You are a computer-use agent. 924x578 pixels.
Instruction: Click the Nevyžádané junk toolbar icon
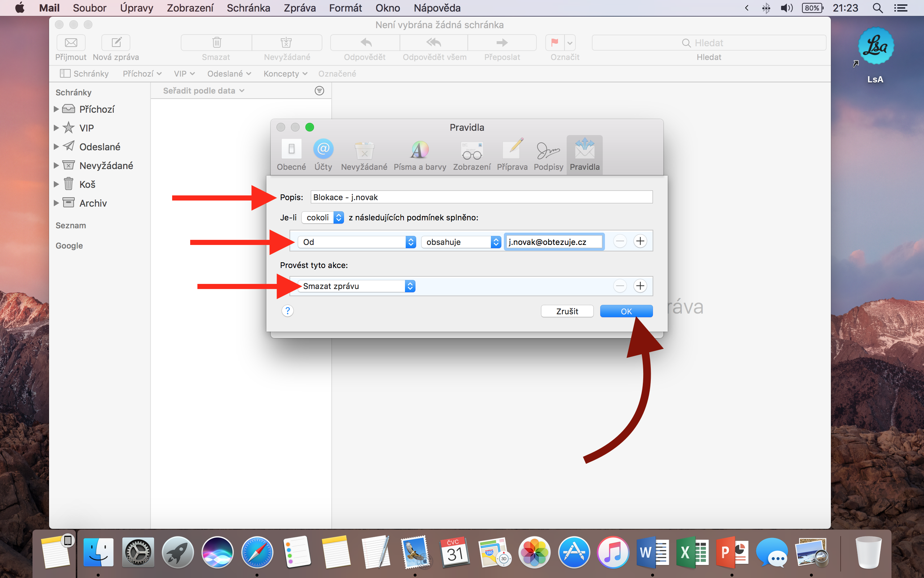click(287, 42)
